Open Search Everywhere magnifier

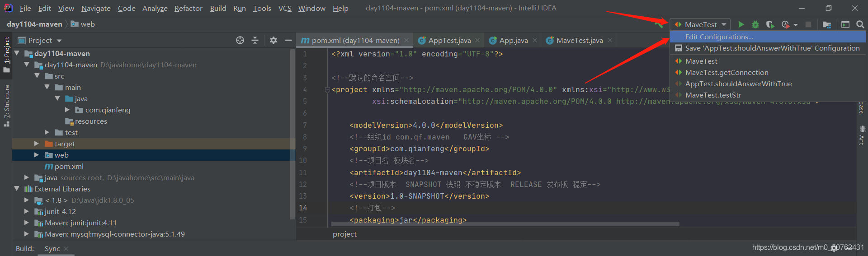860,24
